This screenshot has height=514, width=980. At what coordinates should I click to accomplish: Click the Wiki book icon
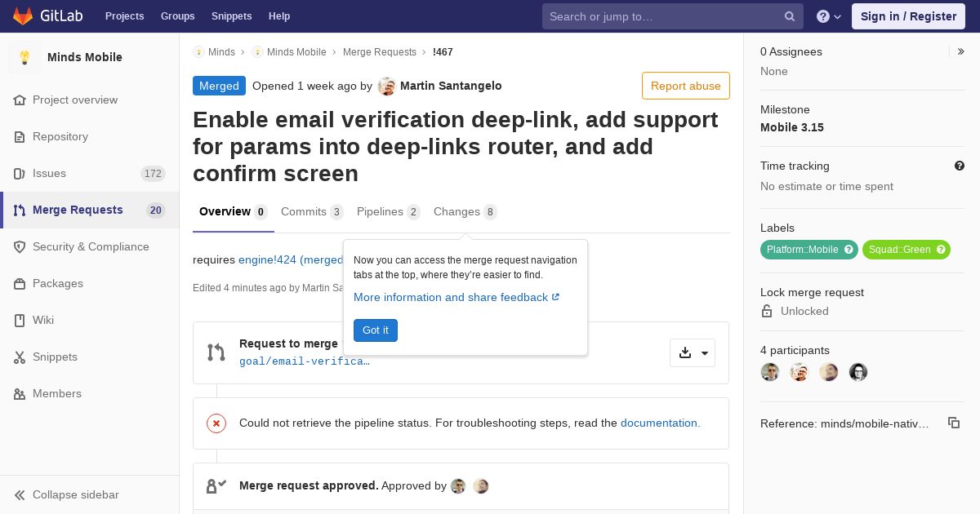20,320
